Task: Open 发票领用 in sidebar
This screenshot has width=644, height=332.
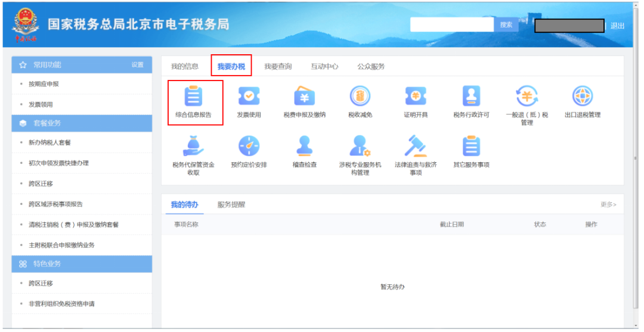Action: [41, 105]
